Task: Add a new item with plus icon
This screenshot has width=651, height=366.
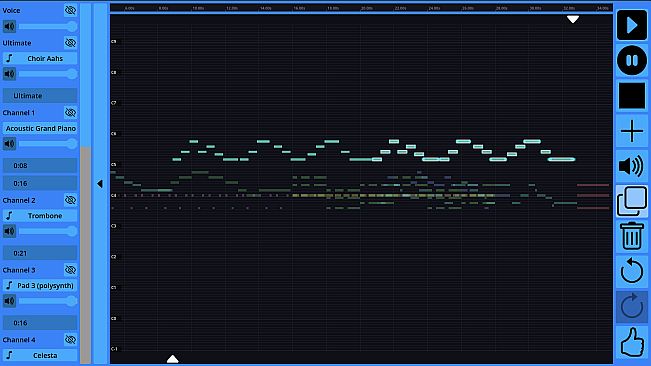Action: (631, 131)
